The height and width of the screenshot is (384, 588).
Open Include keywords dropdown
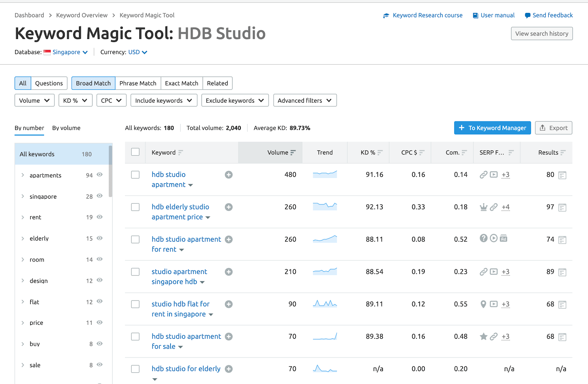(x=164, y=100)
